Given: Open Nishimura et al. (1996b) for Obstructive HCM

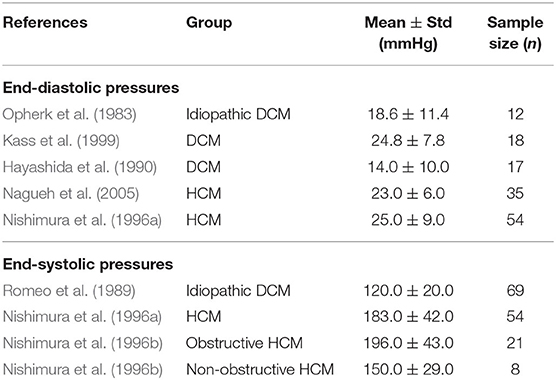Looking at the screenshot, I should [83, 343].
